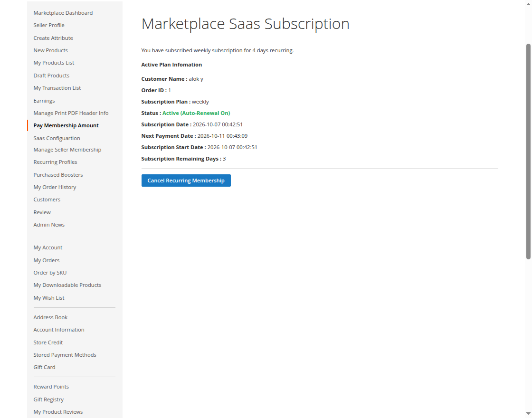View My Downloadable Products
Screen dimensions: 532x418
coord(67,285)
